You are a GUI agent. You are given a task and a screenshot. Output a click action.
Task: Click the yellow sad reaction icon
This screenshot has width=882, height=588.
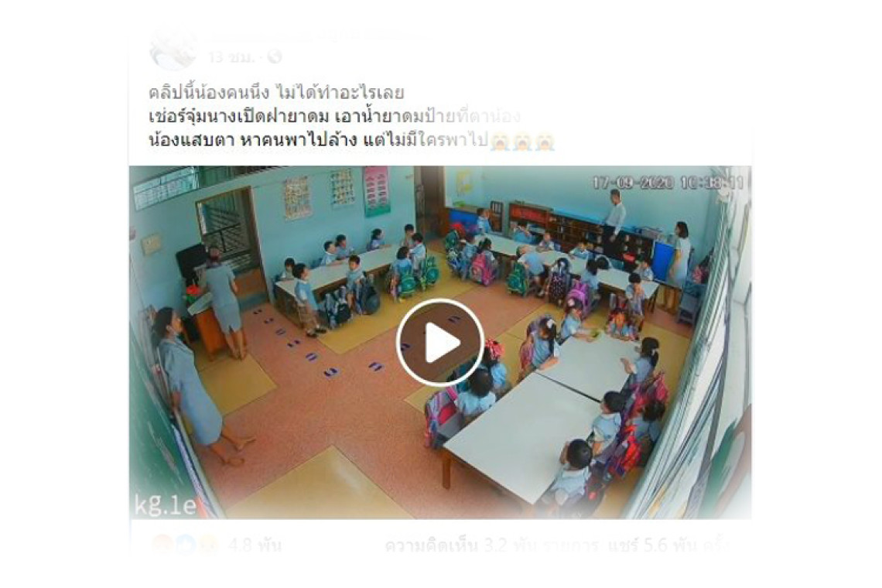207,545
